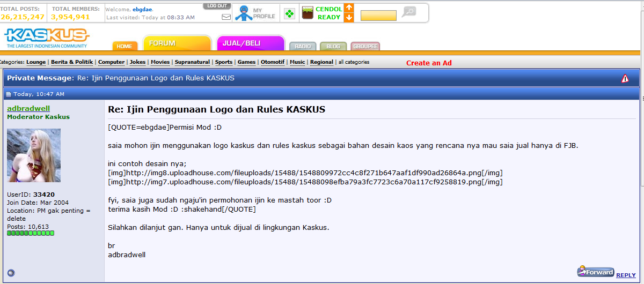
Task: Open the BLOG tab
Action: click(x=333, y=47)
